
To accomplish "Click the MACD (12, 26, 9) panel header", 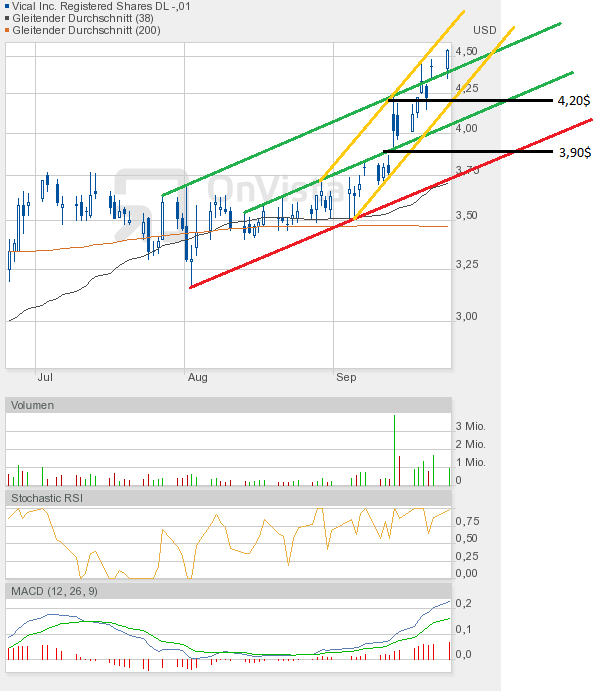I will (54, 591).
